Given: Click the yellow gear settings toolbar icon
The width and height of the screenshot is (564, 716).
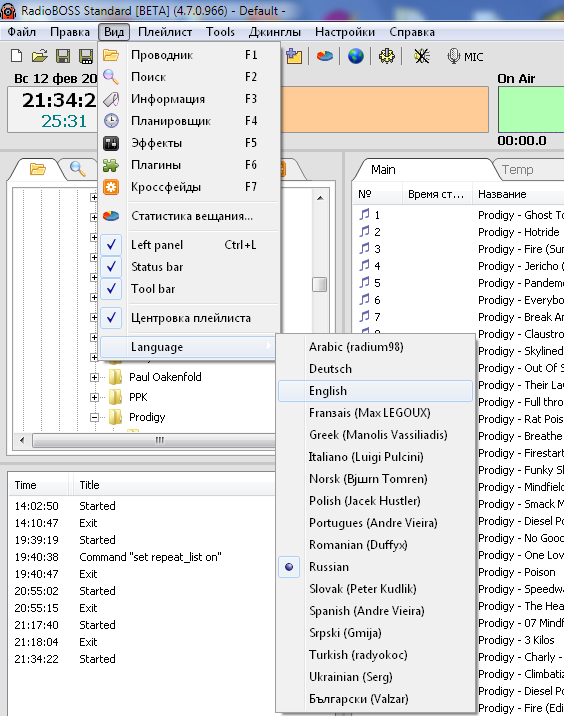Looking at the screenshot, I should 387,56.
